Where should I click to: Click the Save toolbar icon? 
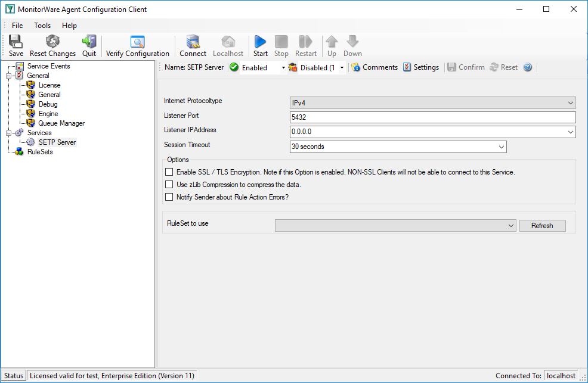pos(16,42)
